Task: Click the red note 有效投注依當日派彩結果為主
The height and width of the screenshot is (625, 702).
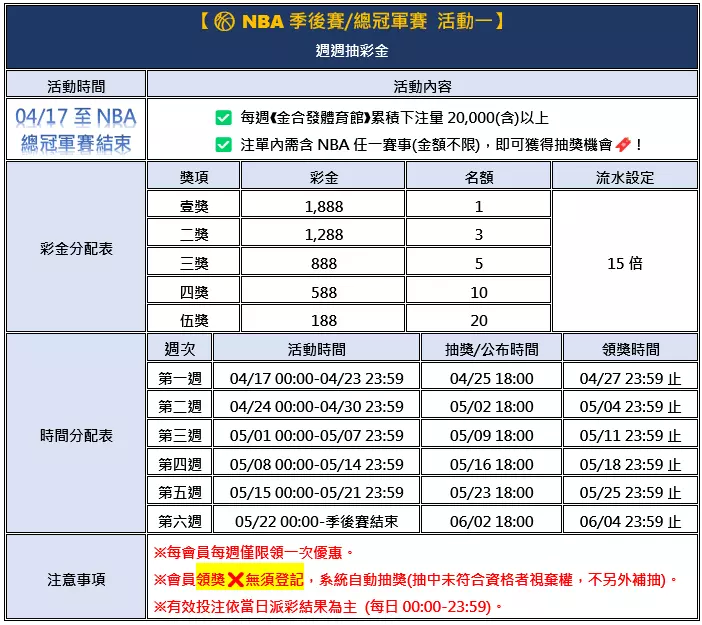Action: [255, 607]
